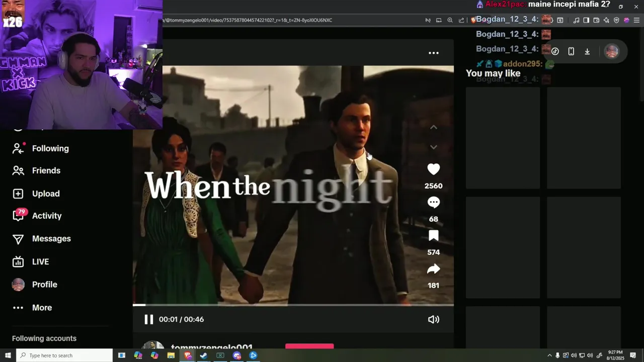Click the browser address bar URL
644x362 pixels.
click(x=248, y=20)
